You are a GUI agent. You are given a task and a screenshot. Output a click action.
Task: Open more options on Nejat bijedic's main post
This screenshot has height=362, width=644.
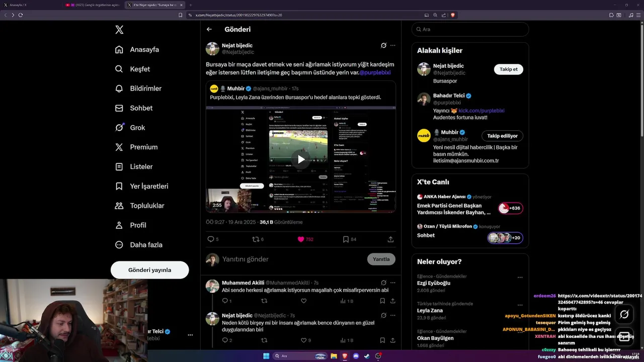pyautogui.click(x=393, y=45)
